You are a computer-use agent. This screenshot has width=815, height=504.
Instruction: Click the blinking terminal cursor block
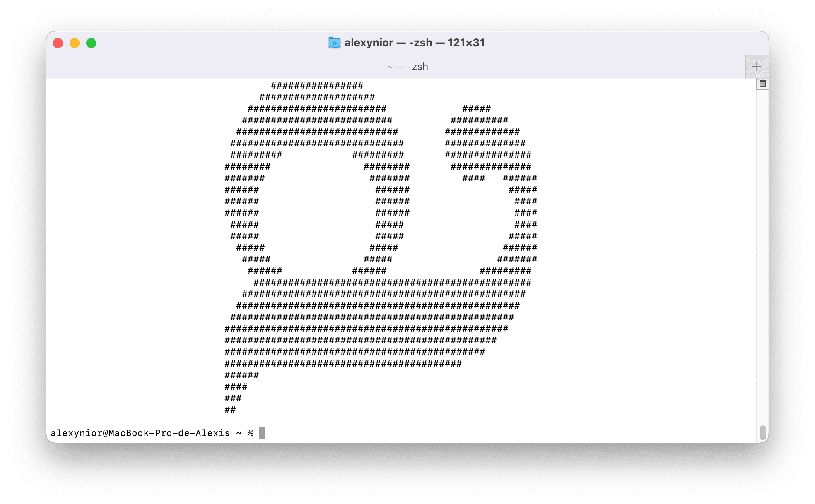click(262, 432)
